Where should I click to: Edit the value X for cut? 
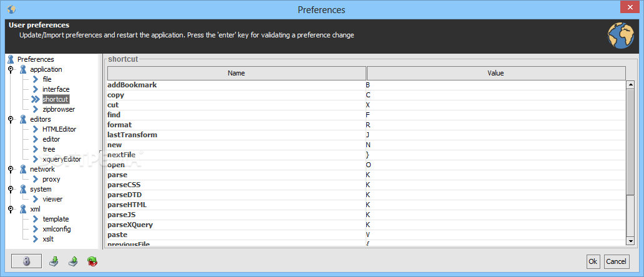495,105
